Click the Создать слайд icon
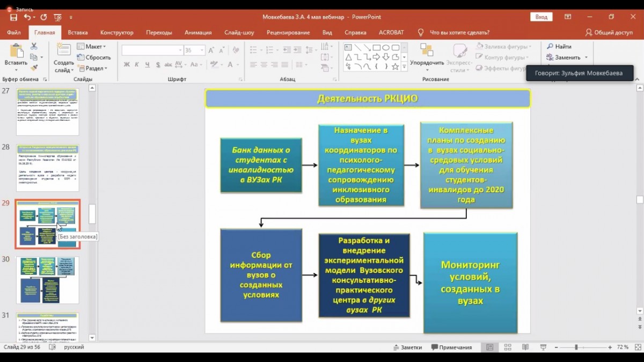The width and height of the screenshot is (644, 362). pyautogui.click(x=64, y=52)
